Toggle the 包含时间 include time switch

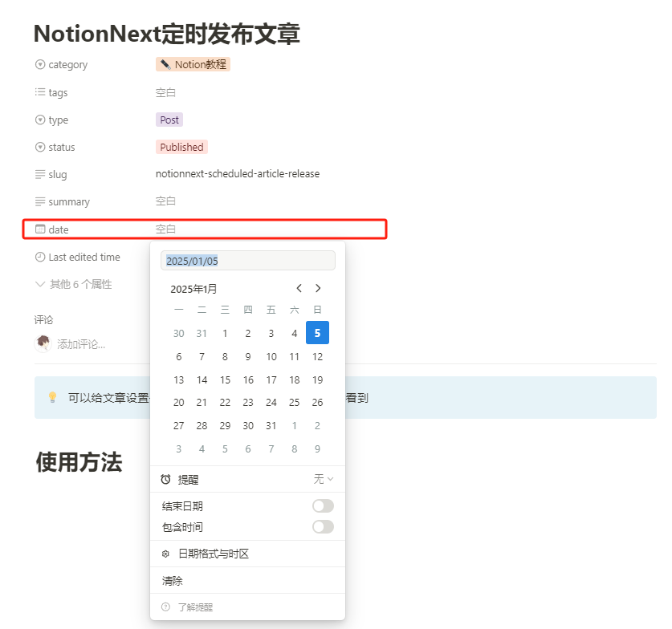tap(323, 526)
